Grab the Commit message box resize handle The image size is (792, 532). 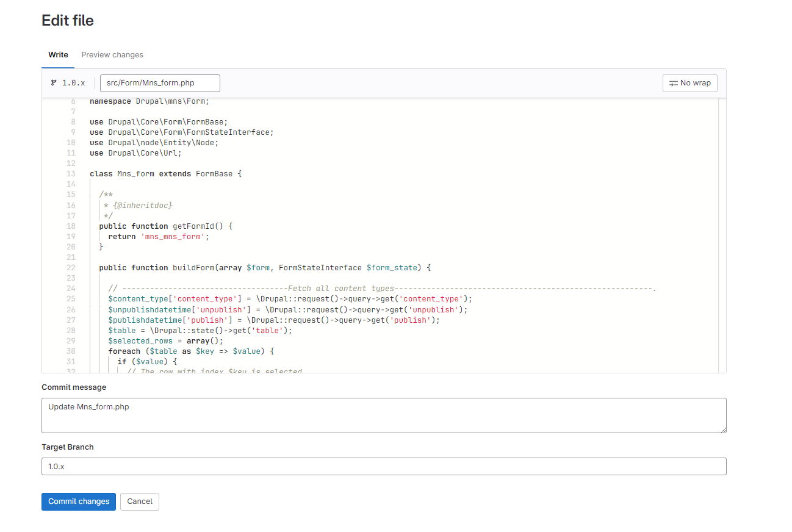(x=723, y=430)
